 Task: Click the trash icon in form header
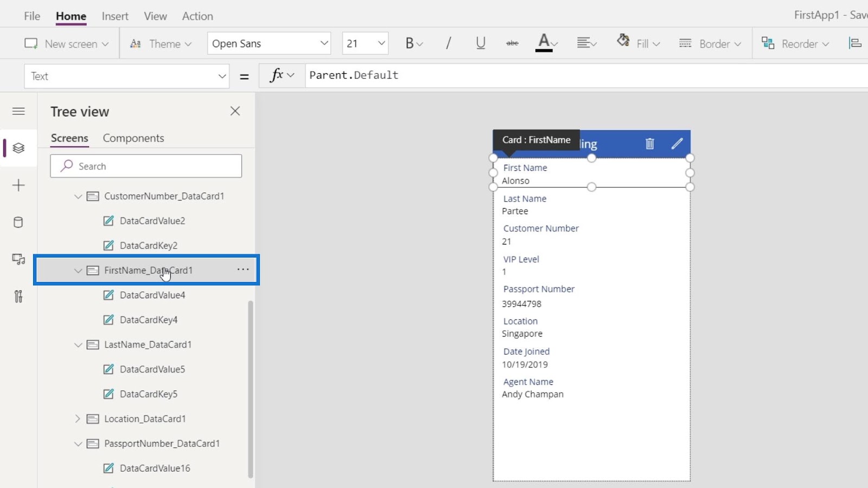click(650, 144)
